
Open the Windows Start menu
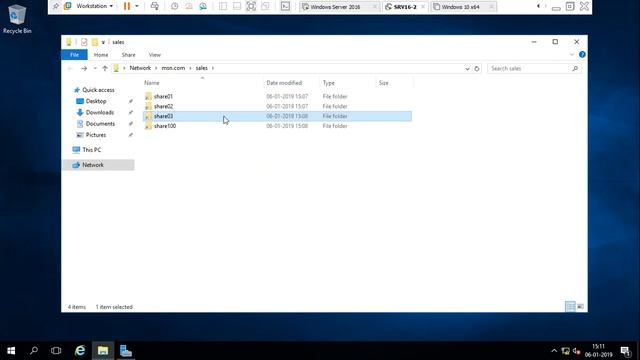tap(11, 351)
